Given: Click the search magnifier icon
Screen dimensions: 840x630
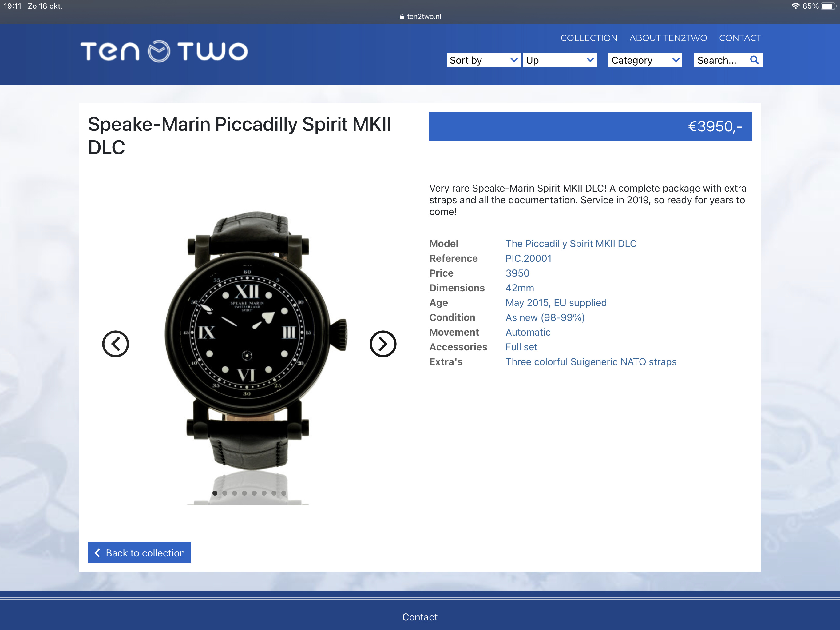Looking at the screenshot, I should pyautogui.click(x=754, y=60).
